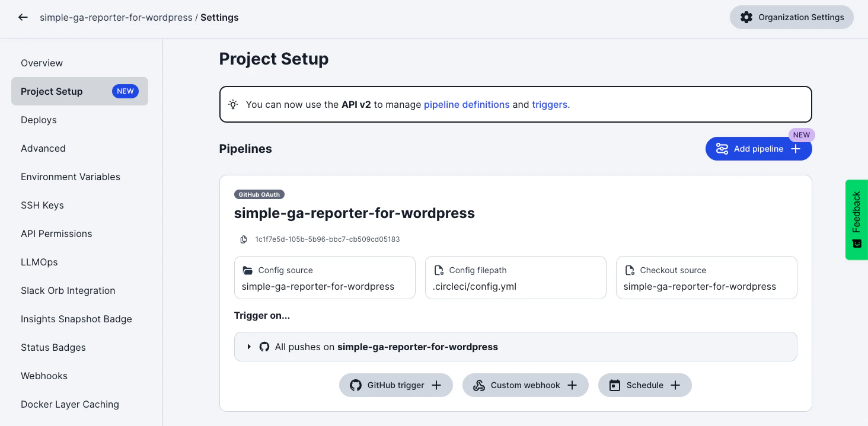The height and width of the screenshot is (426, 868).
Task: Click the Config filepath file icon
Action: pyautogui.click(x=439, y=270)
